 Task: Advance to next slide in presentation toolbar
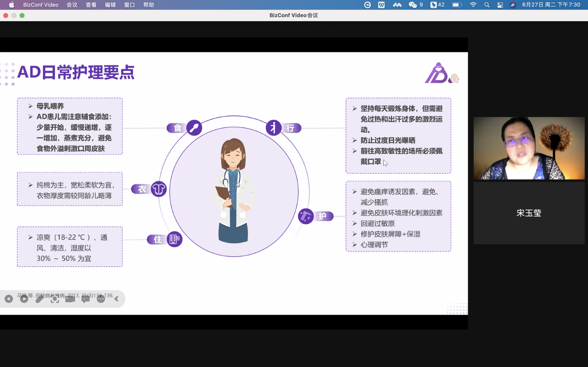[24, 299]
